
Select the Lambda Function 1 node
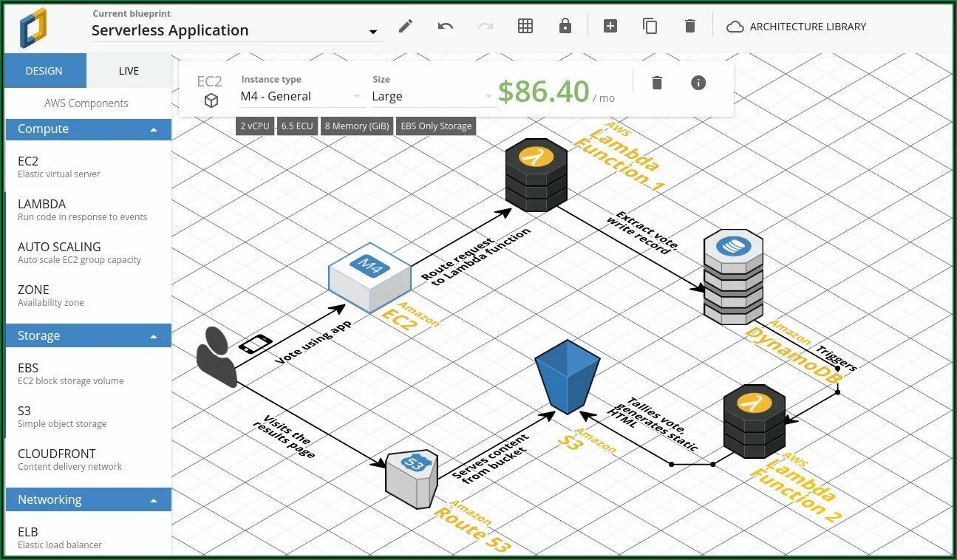(537, 175)
